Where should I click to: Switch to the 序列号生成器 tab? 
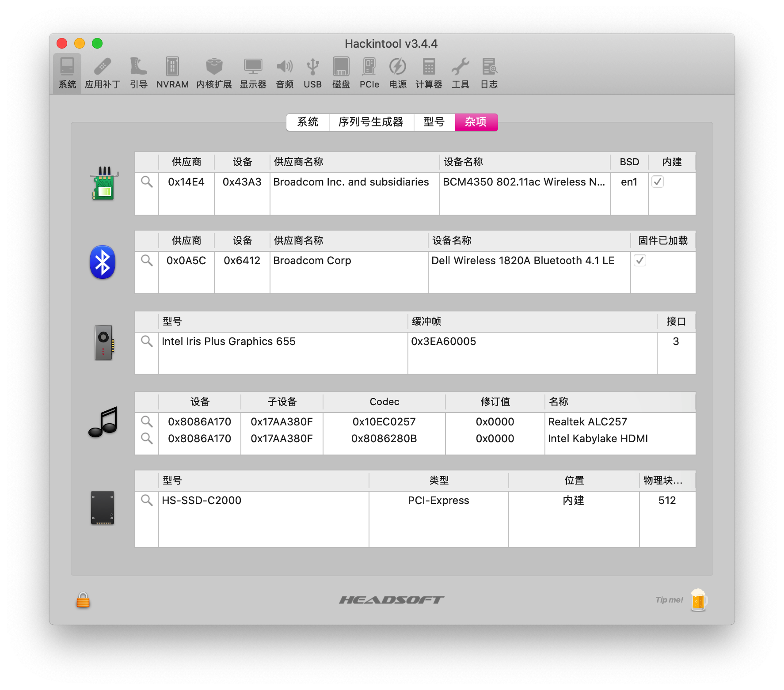371,122
